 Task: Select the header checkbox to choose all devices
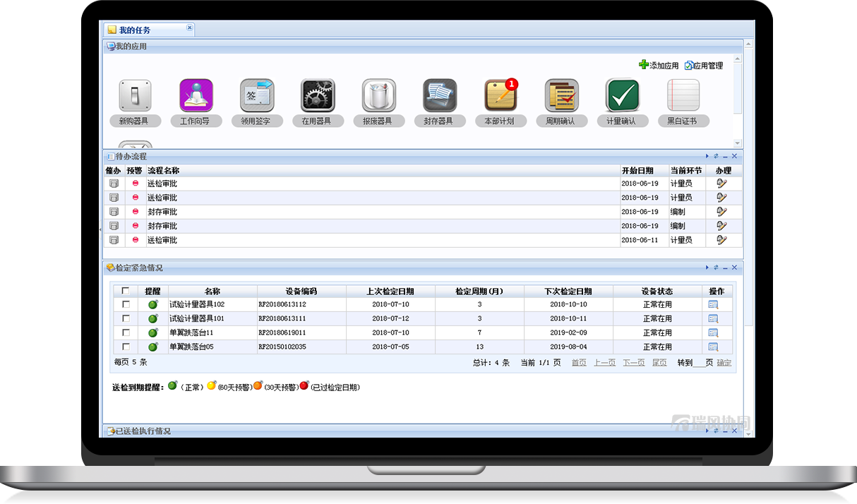tap(127, 290)
